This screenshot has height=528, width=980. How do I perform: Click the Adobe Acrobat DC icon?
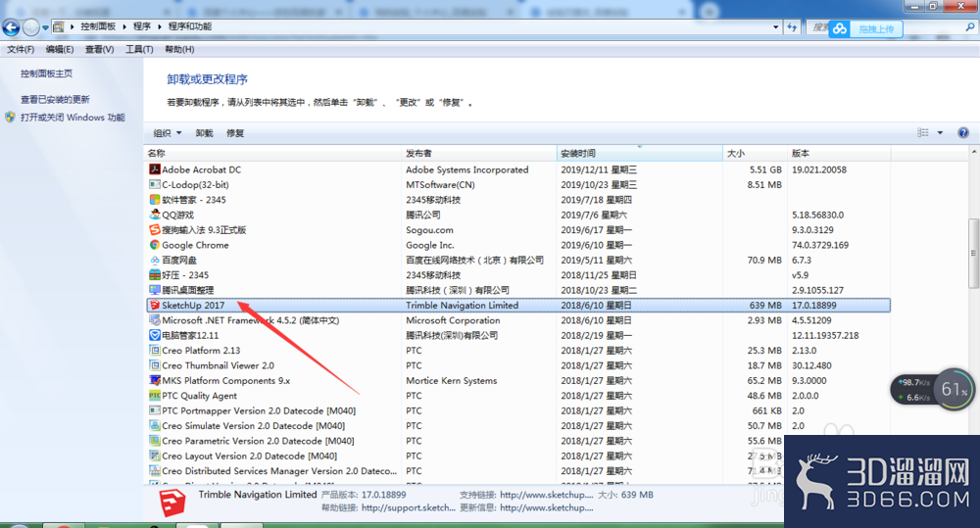point(155,169)
